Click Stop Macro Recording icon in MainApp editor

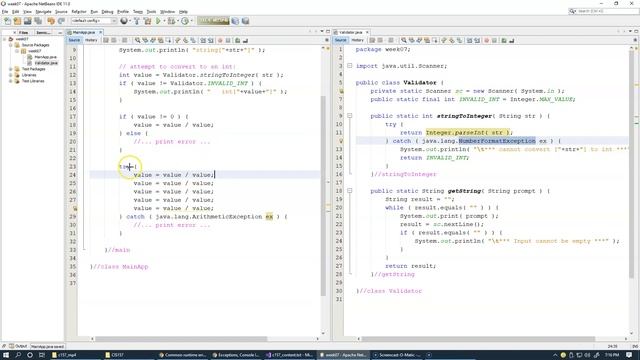(228, 40)
